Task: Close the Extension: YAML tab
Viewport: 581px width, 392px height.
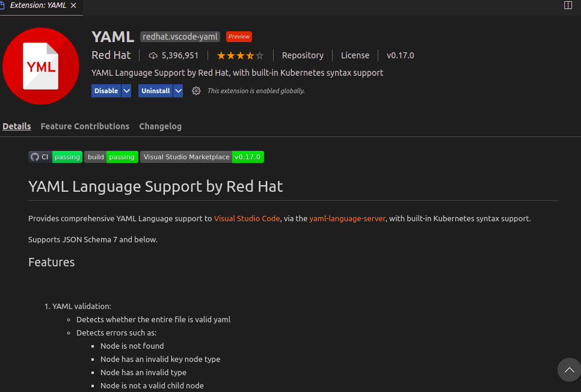Action: pos(73,5)
